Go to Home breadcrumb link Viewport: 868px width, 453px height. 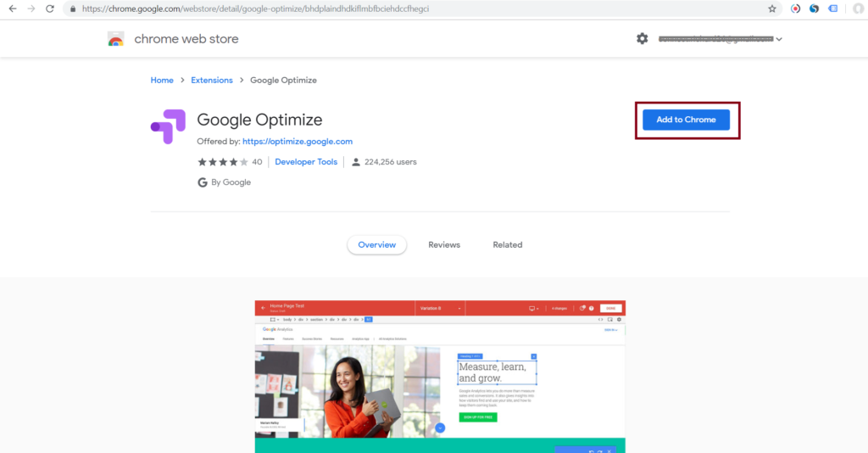(162, 81)
